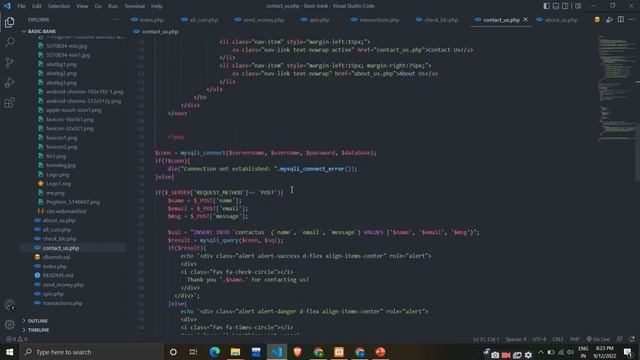Click the Go Live status bar button

click(x=598, y=339)
